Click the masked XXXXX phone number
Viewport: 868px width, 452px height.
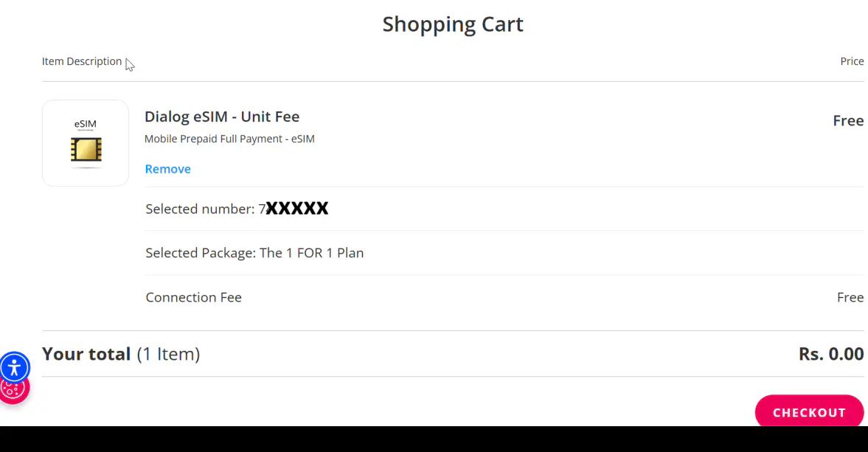[x=297, y=209]
